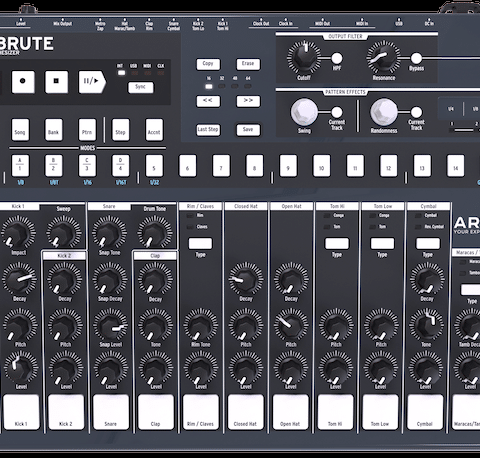The height and width of the screenshot is (458, 480).
Task: Click the Resonance knob
Action: 383,58
